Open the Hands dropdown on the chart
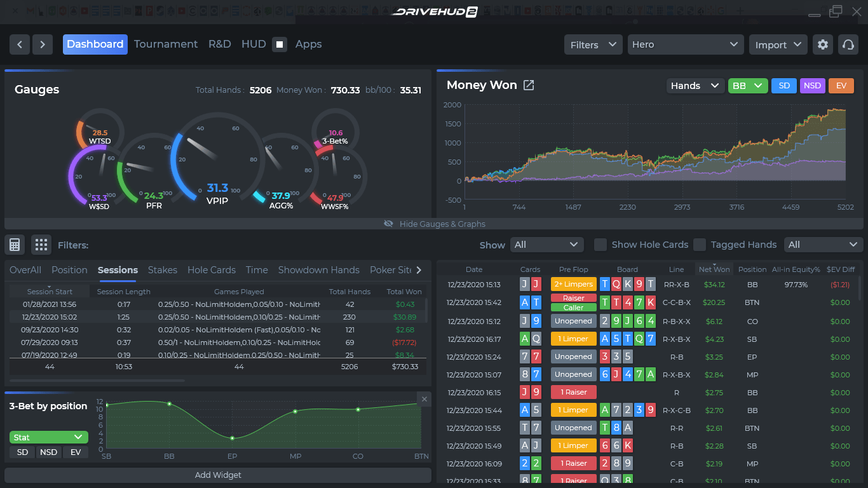868x488 pixels. pos(695,85)
